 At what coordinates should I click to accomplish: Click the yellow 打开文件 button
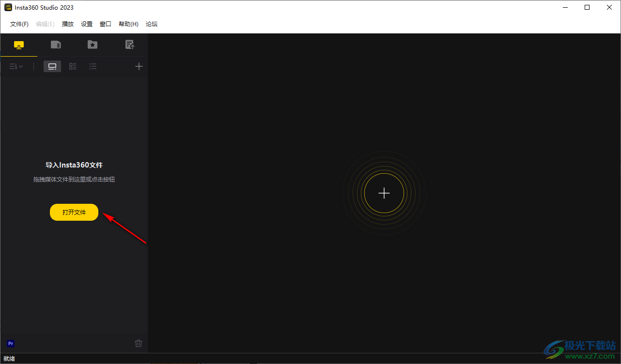(74, 212)
